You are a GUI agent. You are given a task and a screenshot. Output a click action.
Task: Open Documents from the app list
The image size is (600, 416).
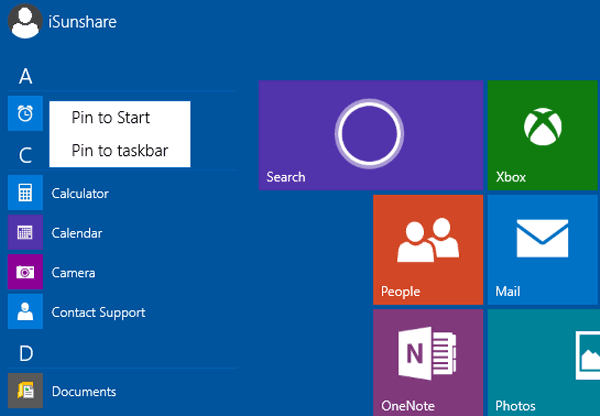click(x=84, y=392)
